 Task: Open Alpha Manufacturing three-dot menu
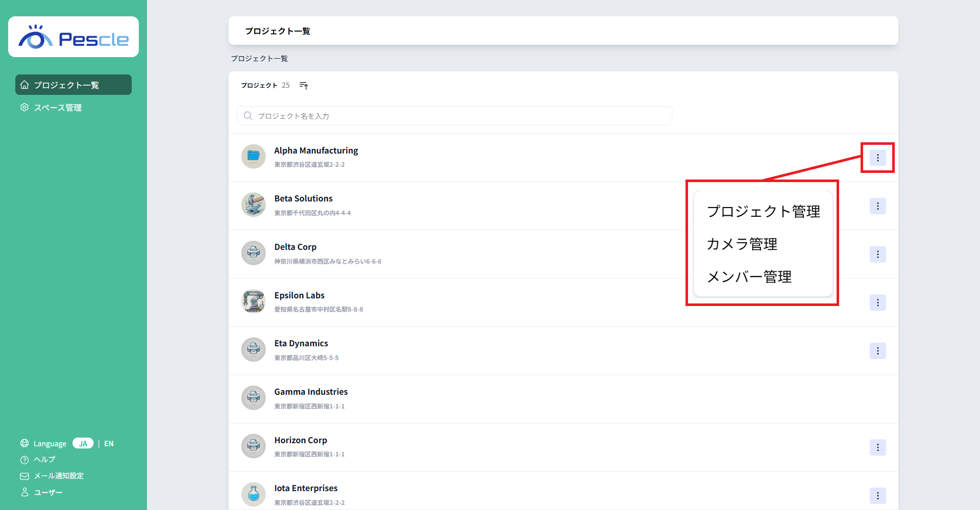tap(877, 158)
